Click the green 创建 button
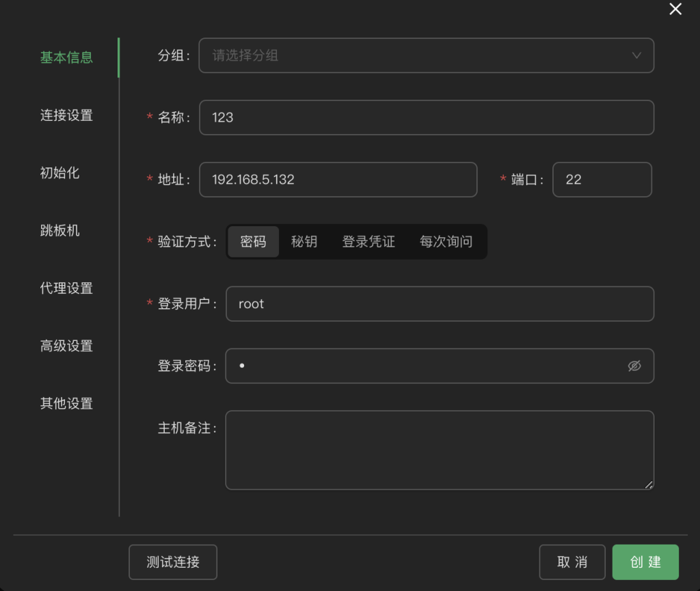This screenshot has height=591, width=700. pos(645,562)
